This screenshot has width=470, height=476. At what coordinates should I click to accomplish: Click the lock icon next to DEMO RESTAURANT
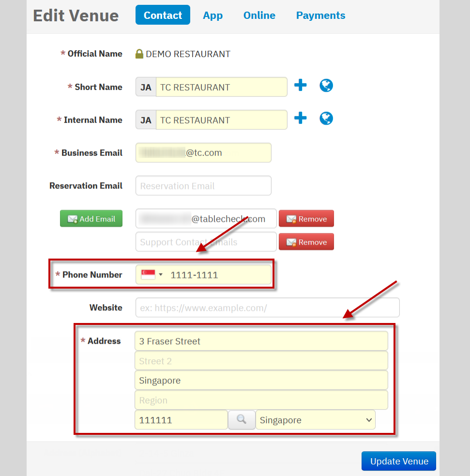(x=139, y=54)
